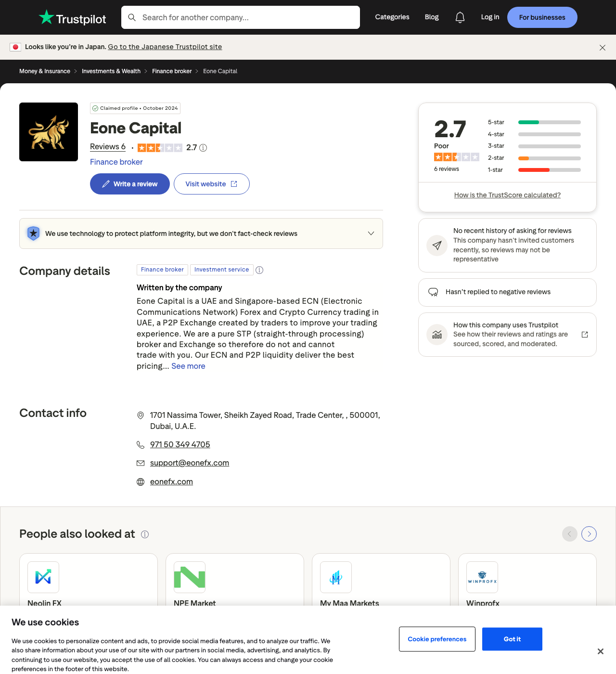Click the info icon beside 2.7 rating

click(203, 148)
